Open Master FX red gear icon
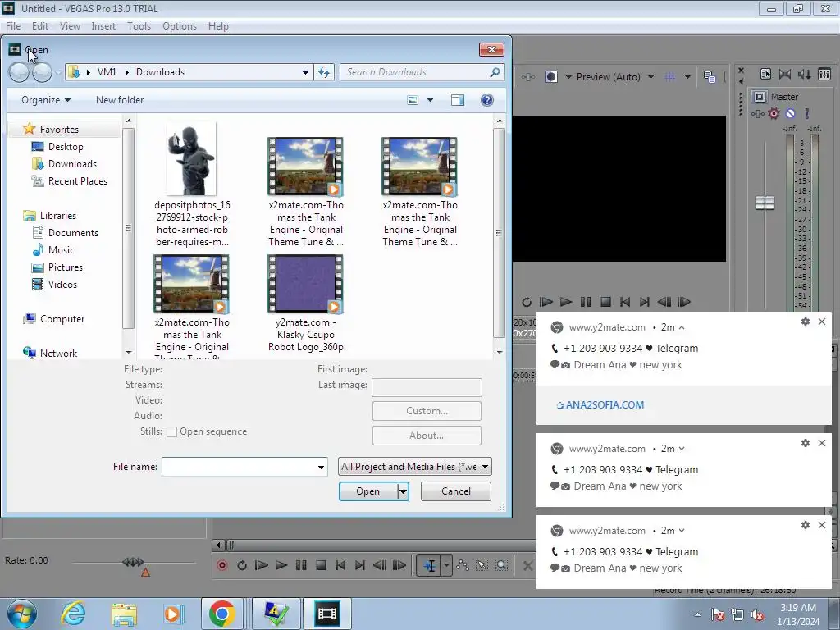The width and height of the screenshot is (840, 630). (774, 113)
